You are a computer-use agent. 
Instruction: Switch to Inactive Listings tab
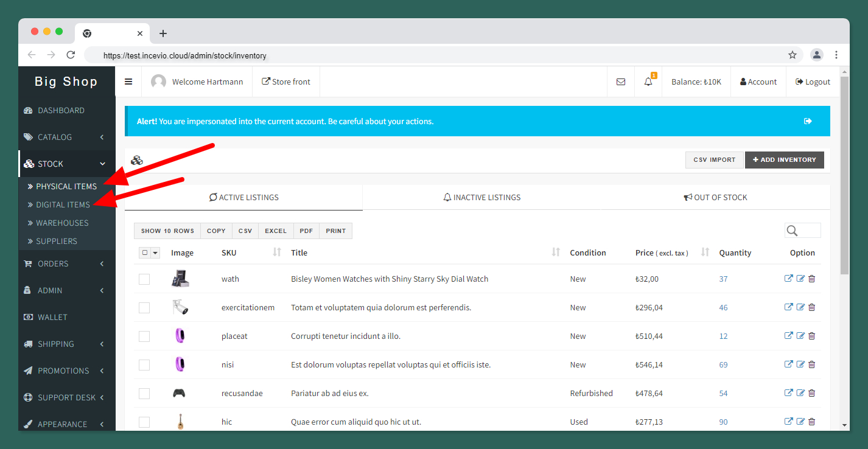[x=481, y=197]
